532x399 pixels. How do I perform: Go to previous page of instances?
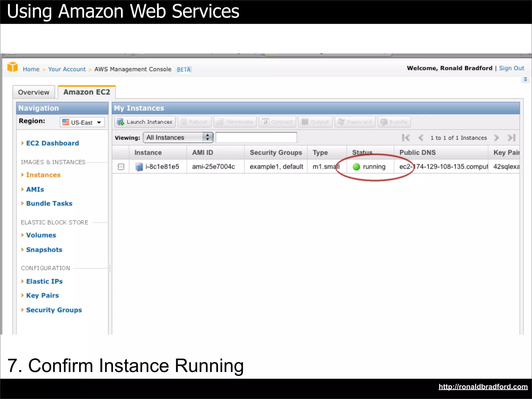click(x=421, y=138)
